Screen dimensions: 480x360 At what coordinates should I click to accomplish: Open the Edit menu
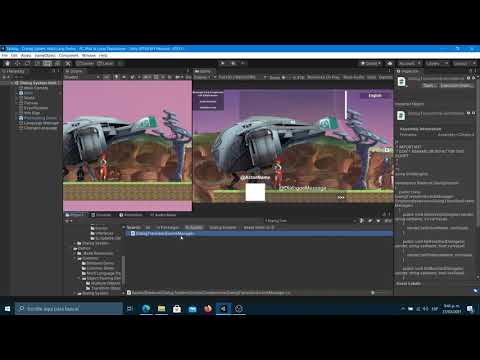[x=14, y=55]
